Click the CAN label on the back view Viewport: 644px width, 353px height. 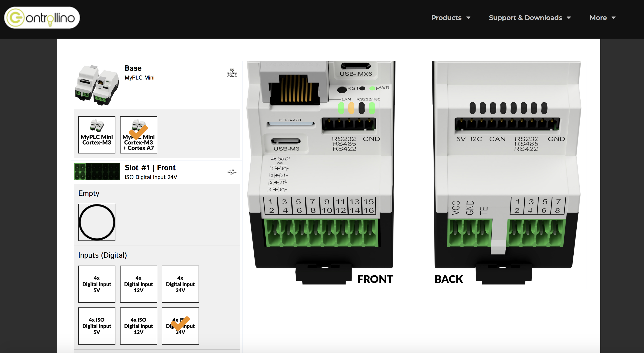coord(497,139)
